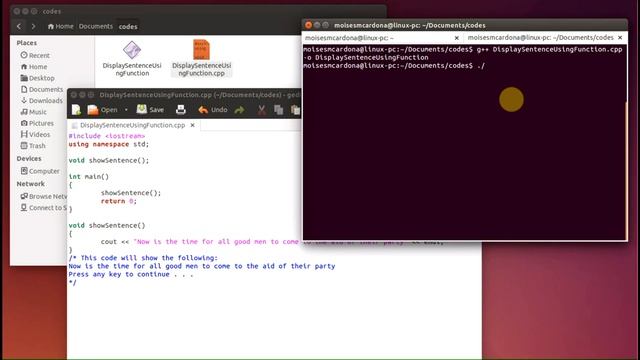This screenshot has height=360, width=640.
Task: Open Pictures in the Places sidebar
Action: [37, 123]
